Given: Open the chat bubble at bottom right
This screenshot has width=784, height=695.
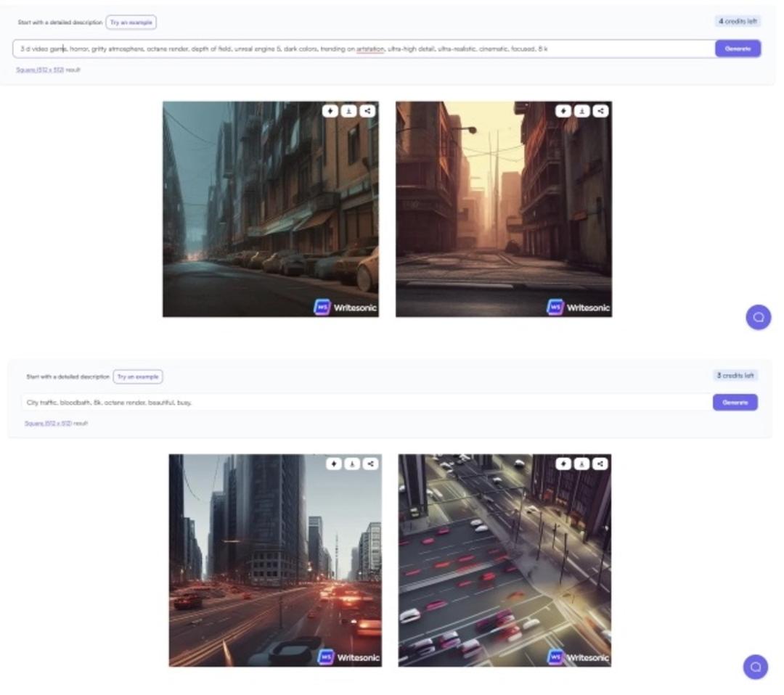Looking at the screenshot, I should [756, 667].
